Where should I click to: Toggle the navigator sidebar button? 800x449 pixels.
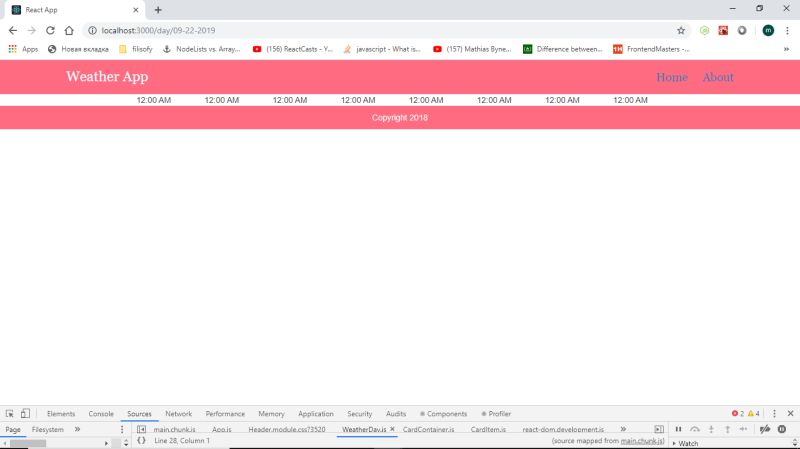pyautogui.click(x=141, y=430)
